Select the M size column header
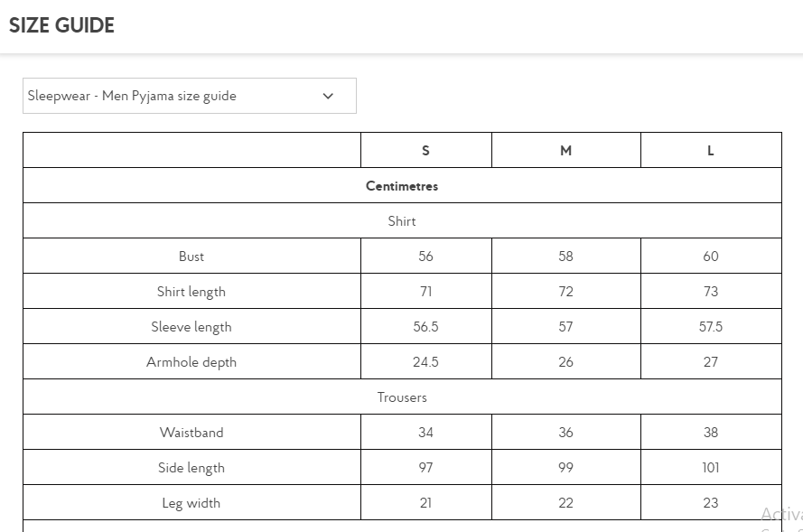The width and height of the screenshot is (803, 532). click(565, 151)
